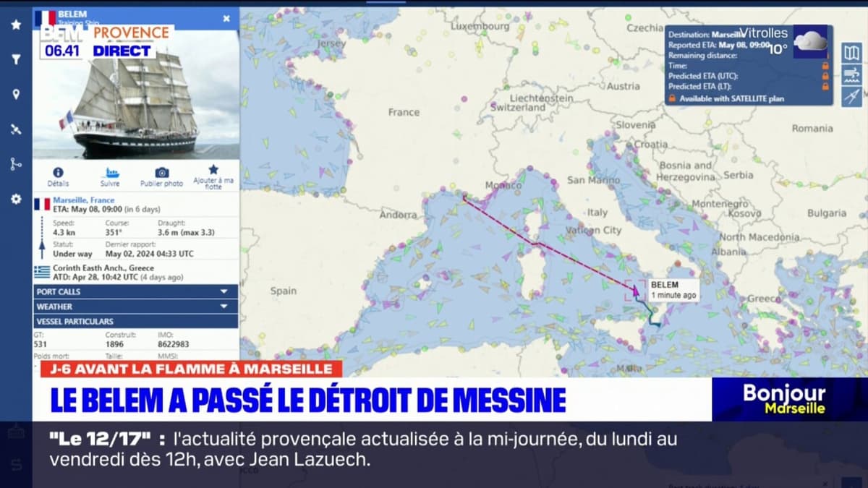
Task: Click the Greece country label on map
Action: [764, 299]
